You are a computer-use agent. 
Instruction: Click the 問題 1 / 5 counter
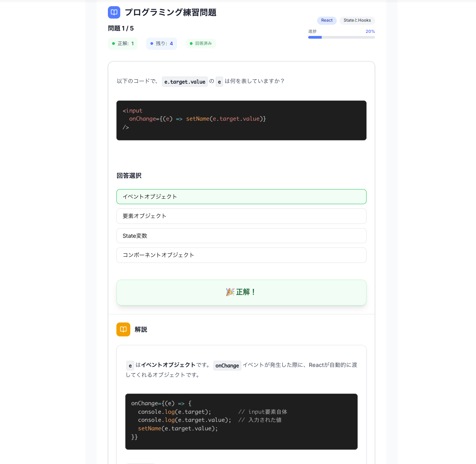tap(121, 28)
